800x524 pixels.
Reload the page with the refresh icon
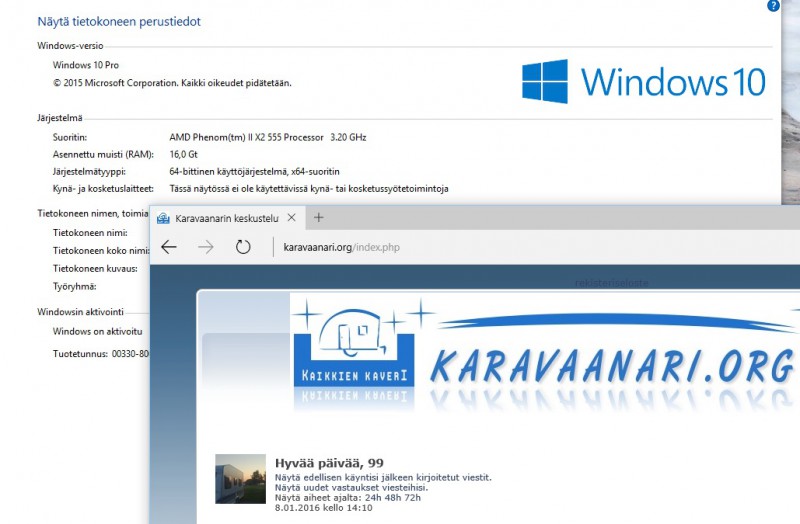243,247
